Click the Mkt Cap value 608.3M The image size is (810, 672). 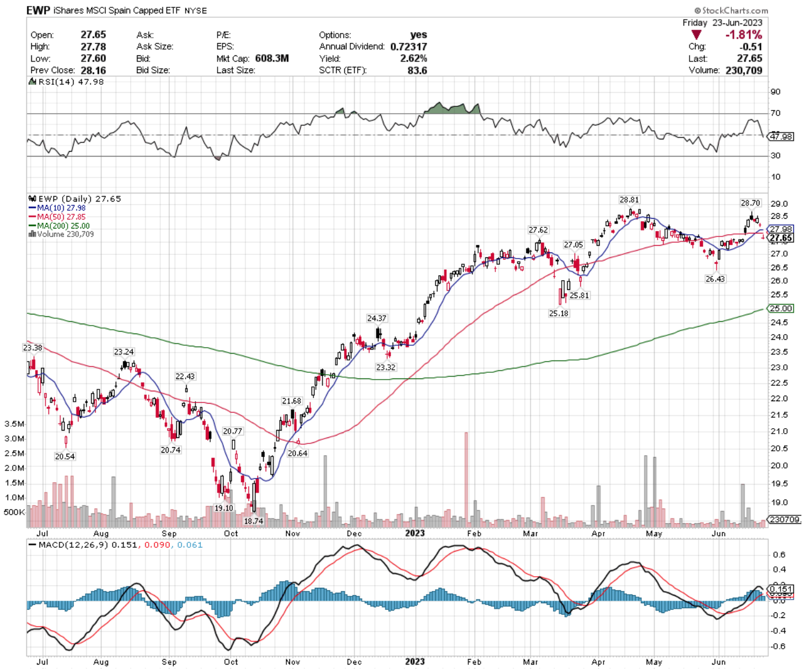click(x=272, y=58)
